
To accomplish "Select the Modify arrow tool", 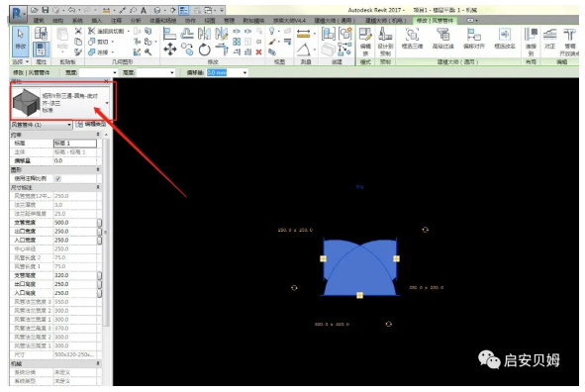I will click(20, 42).
